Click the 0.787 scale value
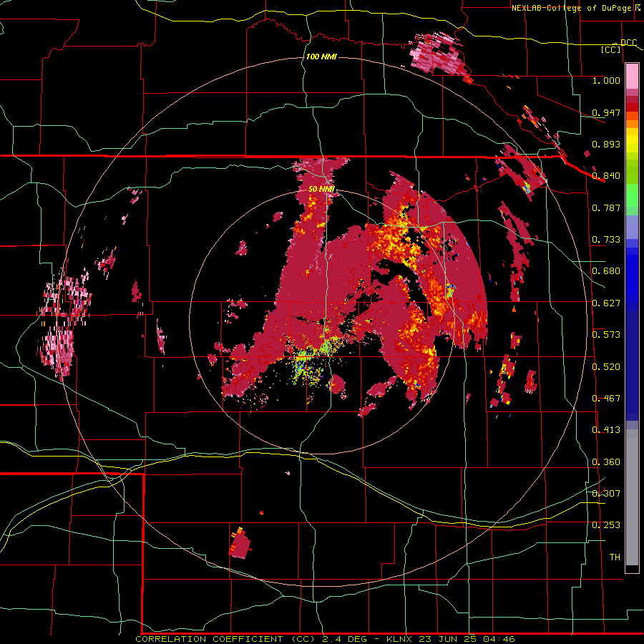 (606, 208)
